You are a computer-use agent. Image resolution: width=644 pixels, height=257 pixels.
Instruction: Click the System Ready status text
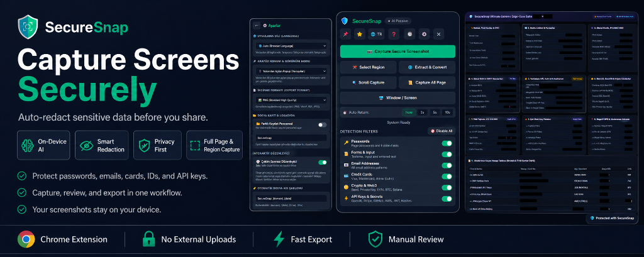pyautogui.click(x=397, y=123)
